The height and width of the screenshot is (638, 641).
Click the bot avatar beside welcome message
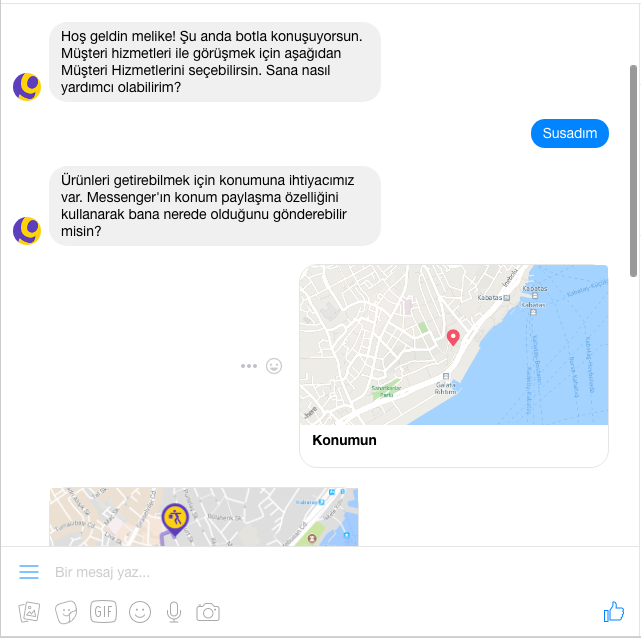(x=27, y=87)
